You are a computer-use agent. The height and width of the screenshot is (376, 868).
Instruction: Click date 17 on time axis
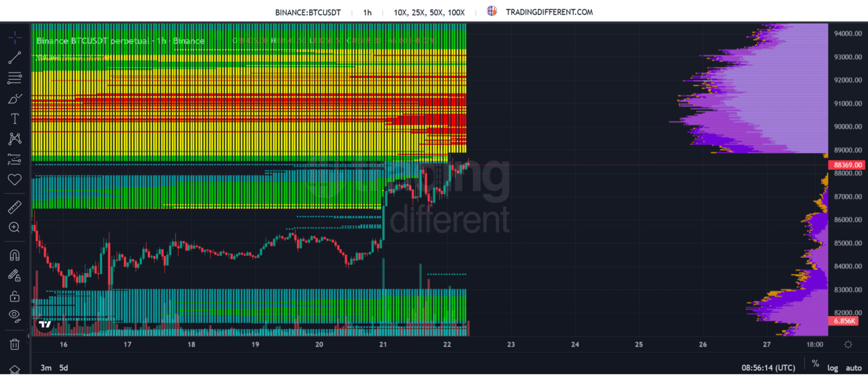128,345
